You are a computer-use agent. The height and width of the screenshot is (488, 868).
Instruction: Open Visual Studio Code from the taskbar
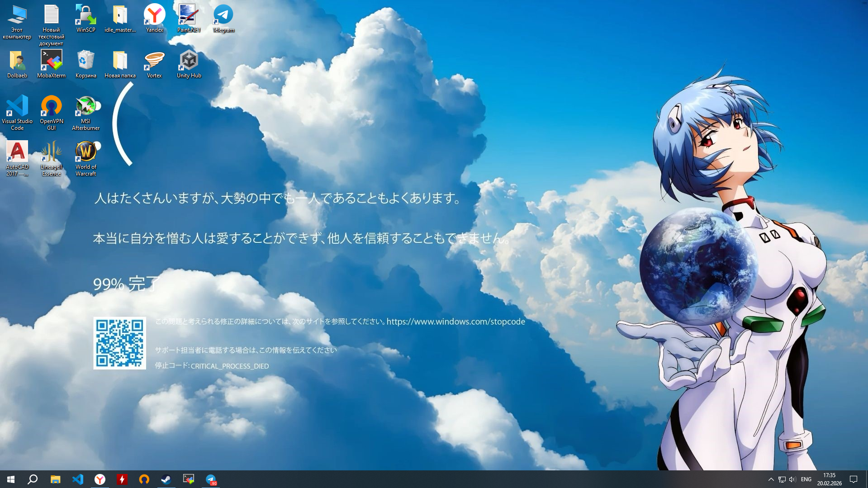77,479
